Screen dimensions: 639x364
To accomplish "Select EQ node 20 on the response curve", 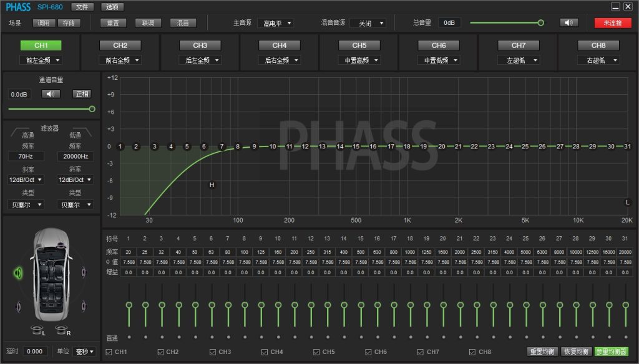I will [x=442, y=146].
